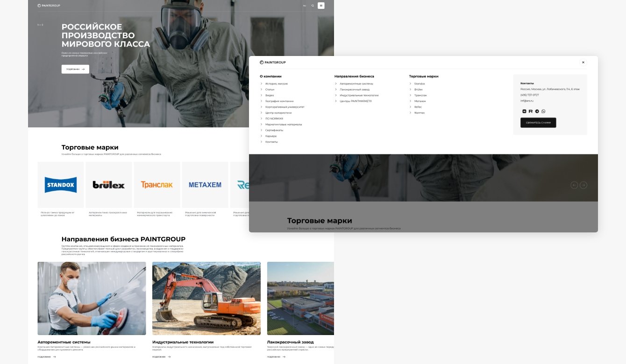Open the hamburger menu in the hero header
The height and width of the screenshot is (364, 626).
tap(321, 6)
